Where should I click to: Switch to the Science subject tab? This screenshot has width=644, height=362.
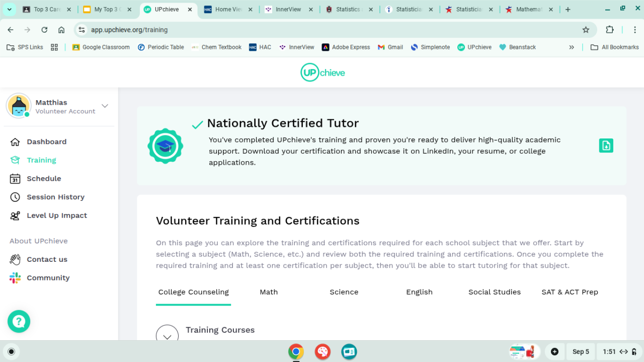344,292
